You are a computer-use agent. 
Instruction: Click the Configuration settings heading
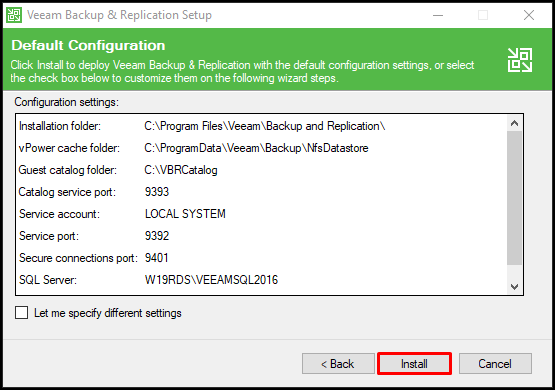click(x=67, y=102)
